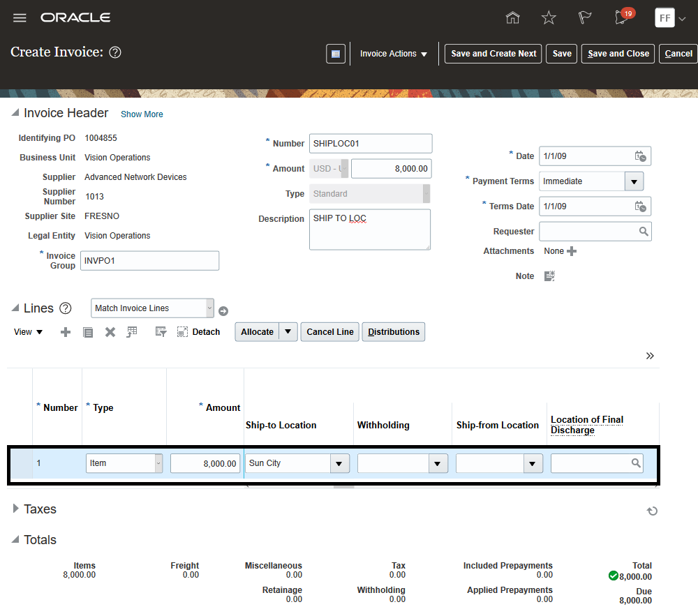The image size is (698, 616).
Task: Click the help icon beside Create Invoice
Action: pyautogui.click(x=115, y=52)
